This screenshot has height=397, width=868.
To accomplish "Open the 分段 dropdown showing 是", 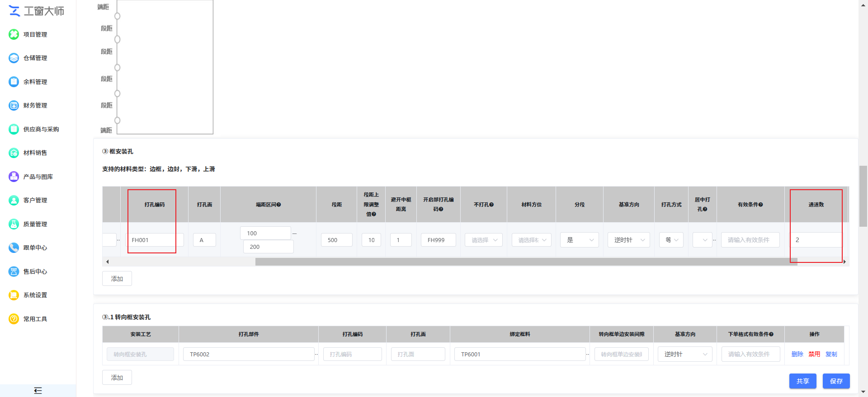I will coord(579,240).
